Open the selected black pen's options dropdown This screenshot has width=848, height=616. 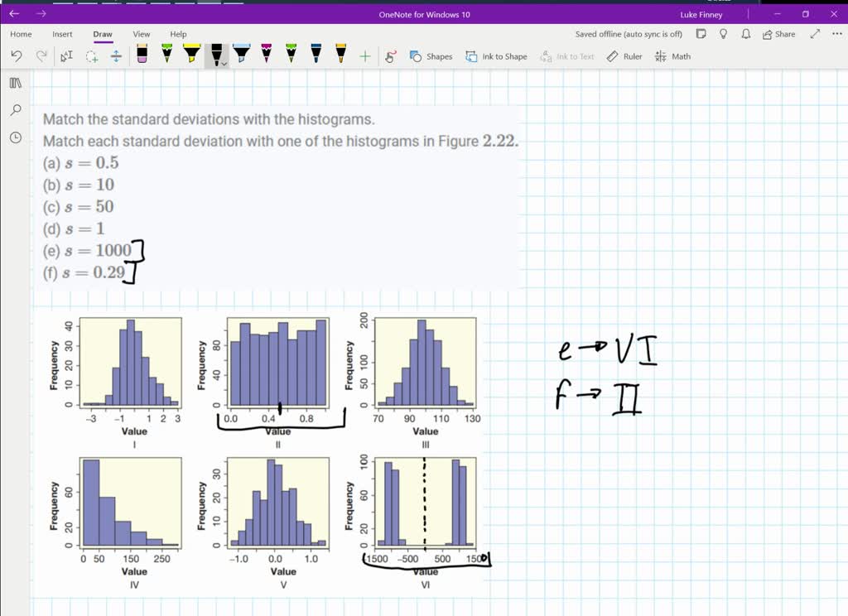click(x=222, y=61)
